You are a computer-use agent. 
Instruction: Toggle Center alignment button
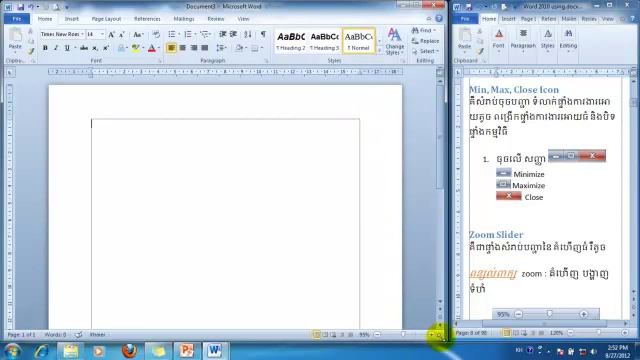(x=182, y=48)
